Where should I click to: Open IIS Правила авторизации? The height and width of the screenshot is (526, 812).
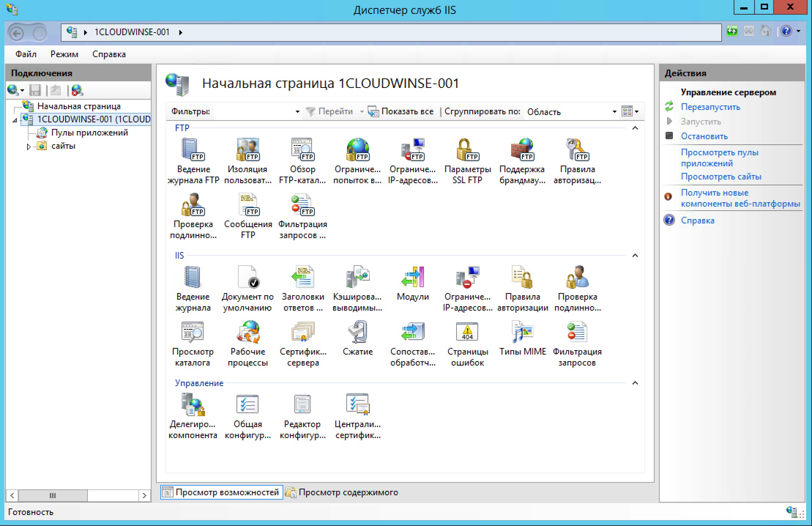tap(522, 289)
